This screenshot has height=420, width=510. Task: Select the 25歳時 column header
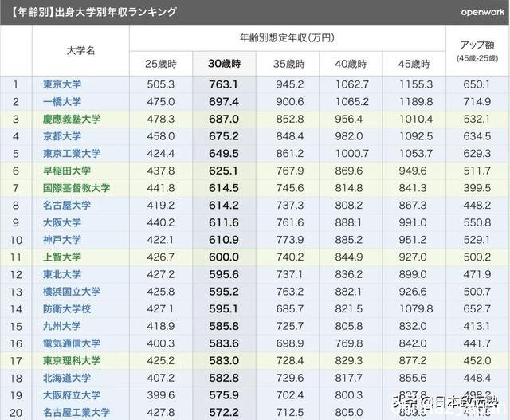point(161,64)
